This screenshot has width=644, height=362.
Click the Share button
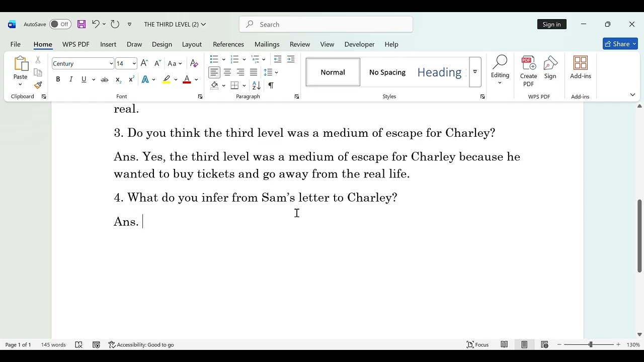tap(620, 44)
